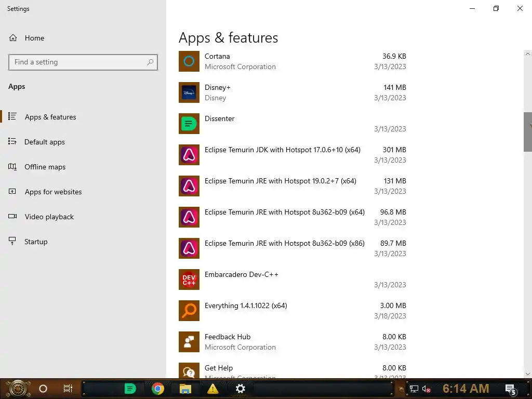Open the steampunk Start button on taskbar
This screenshot has width=532, height=399.
click(x=18, y=389)
